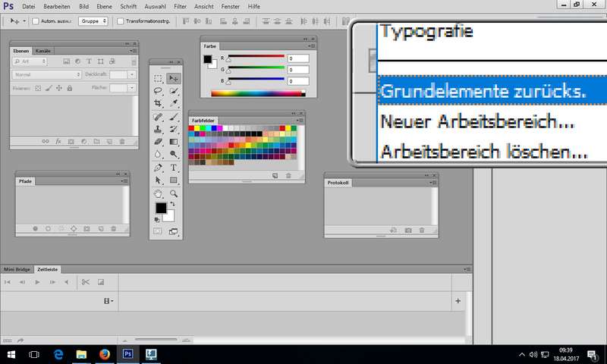Screen dimensions: 607x364
Task: Activate the Eyedropper tool
Action: 174,103
